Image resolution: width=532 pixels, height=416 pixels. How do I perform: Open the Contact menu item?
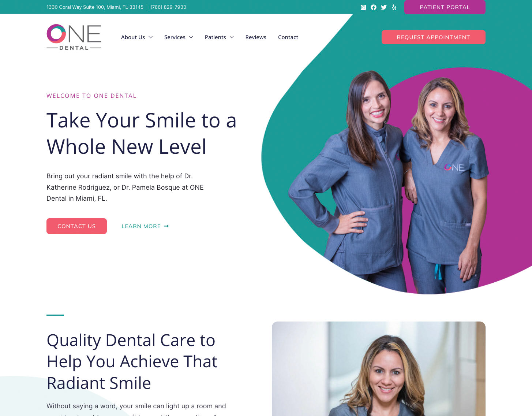288,37
